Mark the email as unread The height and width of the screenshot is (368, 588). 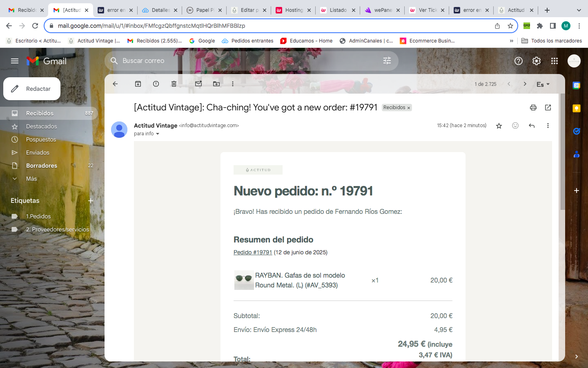point(198,84)
